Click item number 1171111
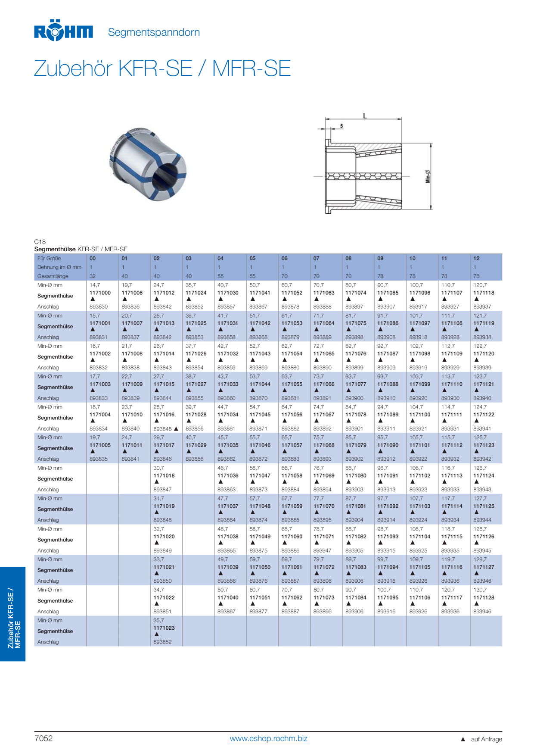 point(452,415)
